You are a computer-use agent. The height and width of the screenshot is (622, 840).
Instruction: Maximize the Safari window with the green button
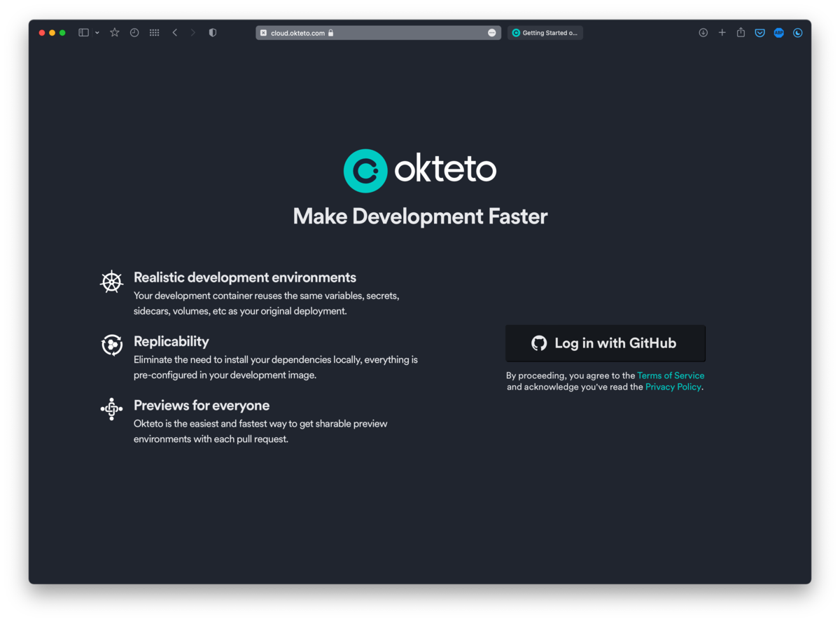click(62, 33)
